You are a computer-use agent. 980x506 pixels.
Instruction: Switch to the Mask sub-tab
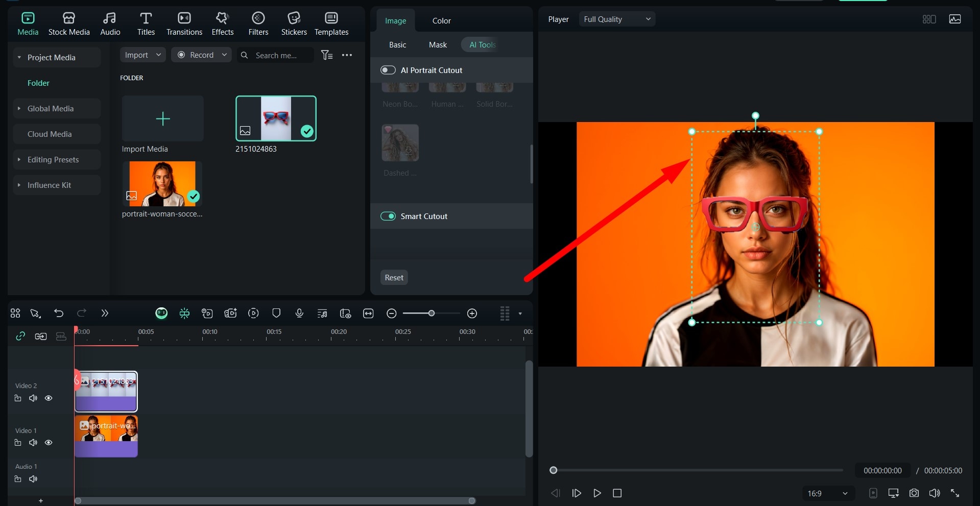(x=438, y=44)
